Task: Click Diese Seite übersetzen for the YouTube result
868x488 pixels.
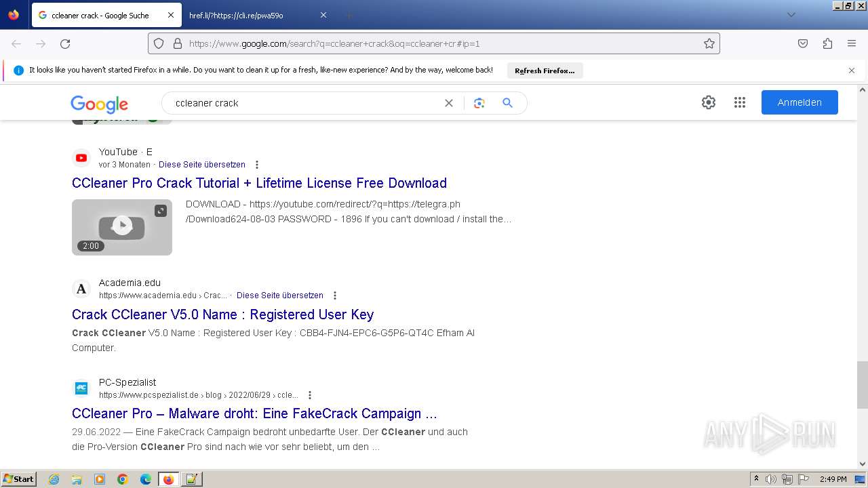Action: 202,165
